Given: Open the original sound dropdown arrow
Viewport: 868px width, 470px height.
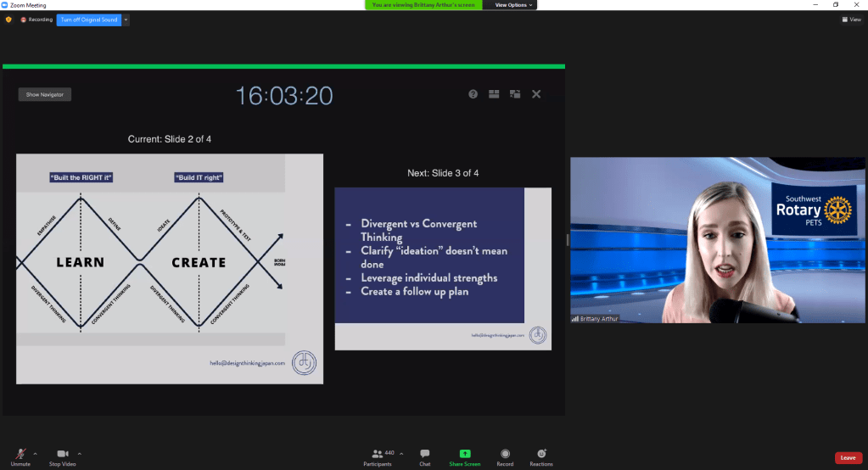Looking at the screenshot, I should [126, 20].
